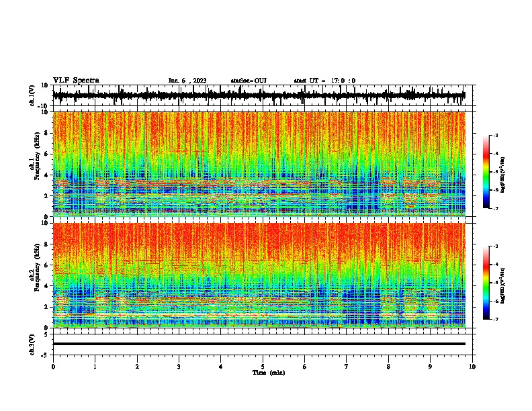Click time axis tick label "7"

tap(347, 367)
